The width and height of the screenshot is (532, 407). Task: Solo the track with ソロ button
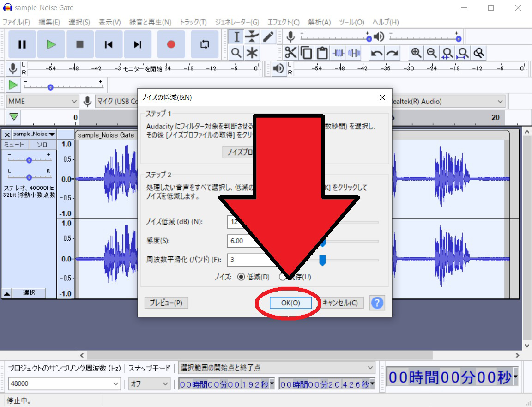click(42, 145)
